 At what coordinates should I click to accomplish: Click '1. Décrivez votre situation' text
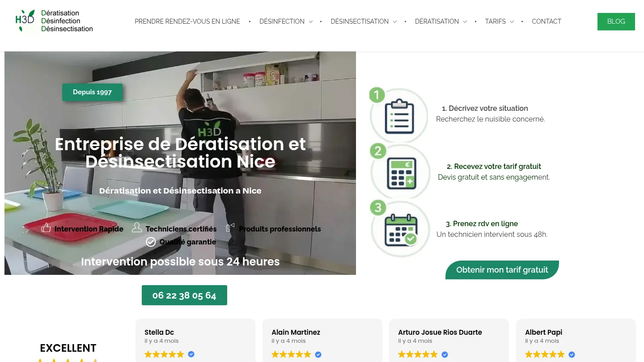point(485,108)
